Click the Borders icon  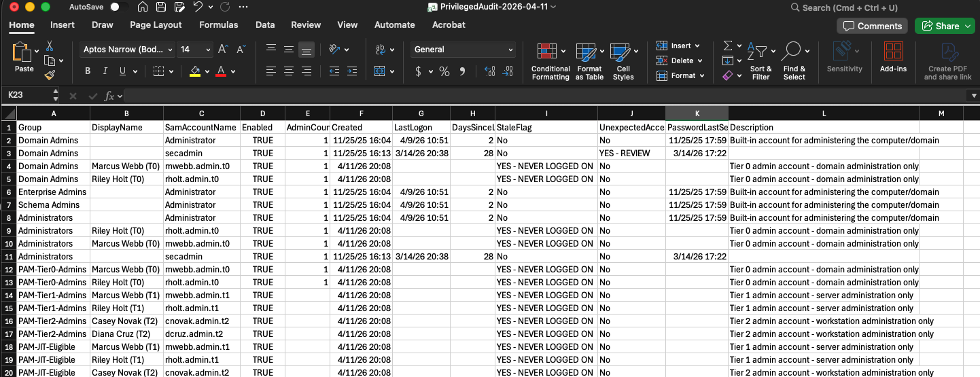pyautogui.click(x=158, y=71)
